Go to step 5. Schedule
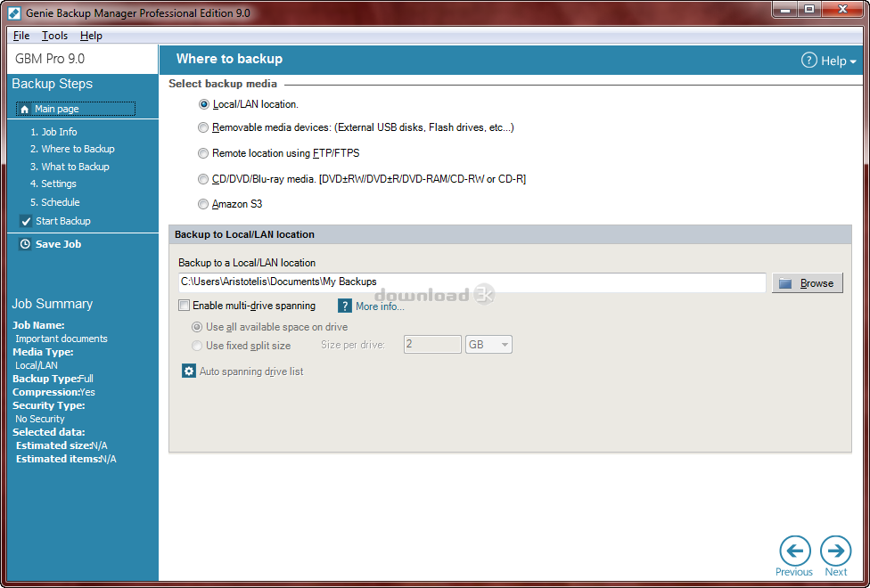This screenshot has width=870, height=588. coord(55,202)
